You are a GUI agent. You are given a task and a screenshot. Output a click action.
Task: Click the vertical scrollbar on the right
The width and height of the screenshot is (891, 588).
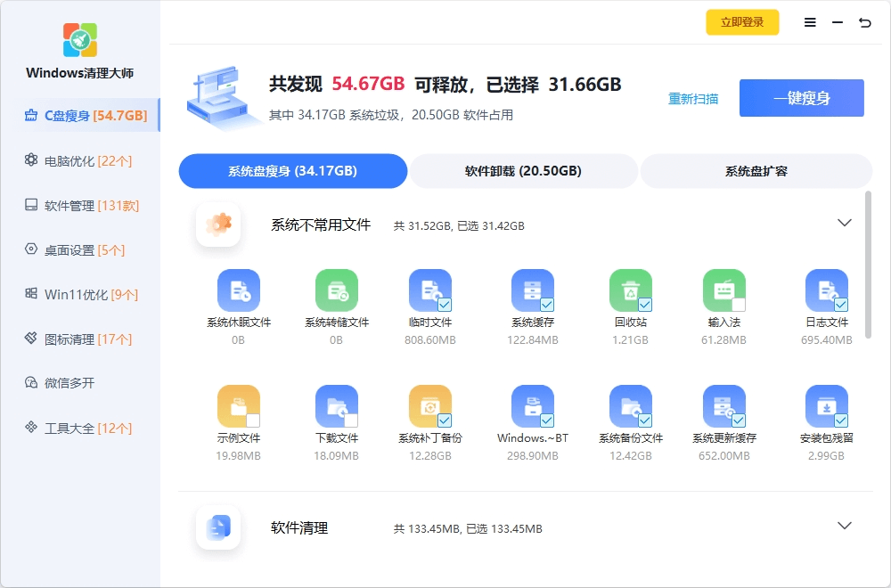point(869,267)
